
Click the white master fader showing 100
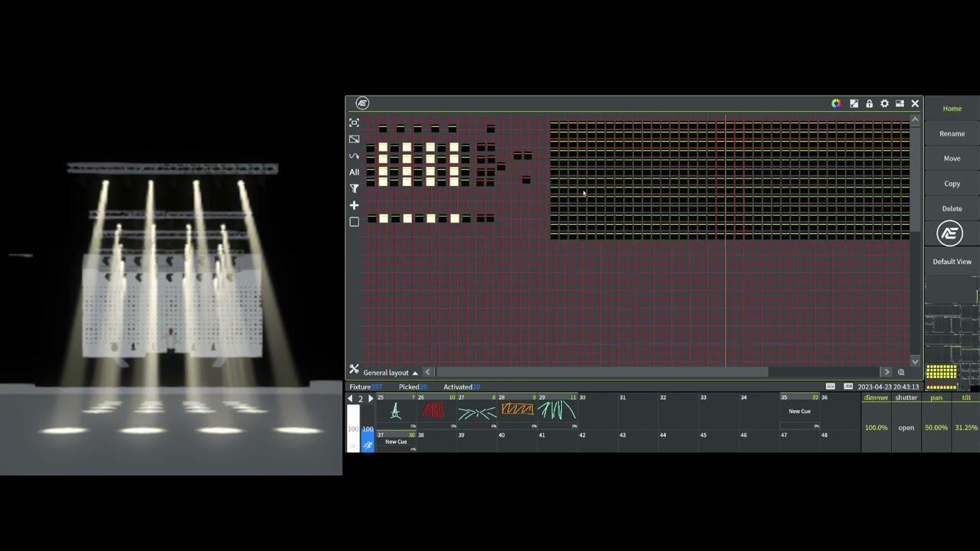(x=353, y=429)
